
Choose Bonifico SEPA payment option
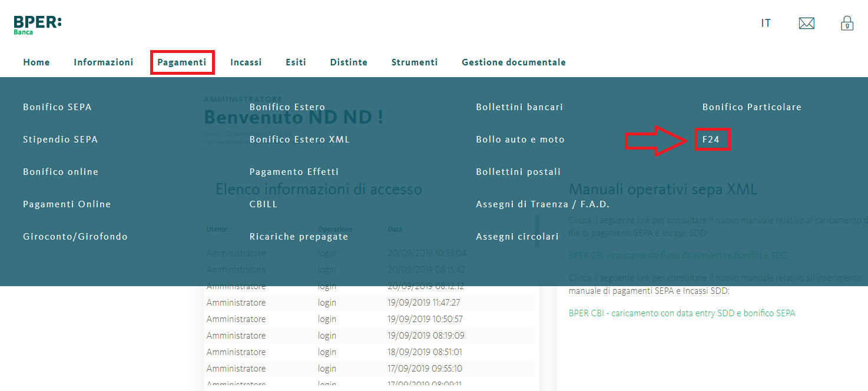tap(57, 107)
